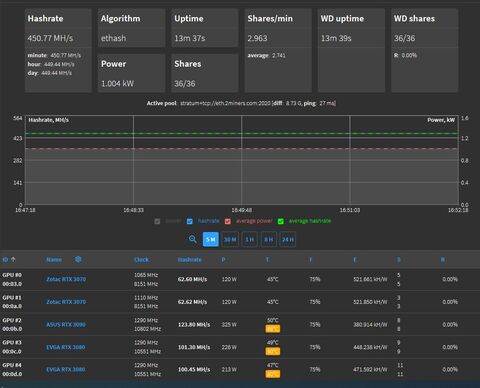The width and height of the screenshot is (480, 388).
Task: Sort table by R (rejected) column header
Action: click(x=443, y=260)
